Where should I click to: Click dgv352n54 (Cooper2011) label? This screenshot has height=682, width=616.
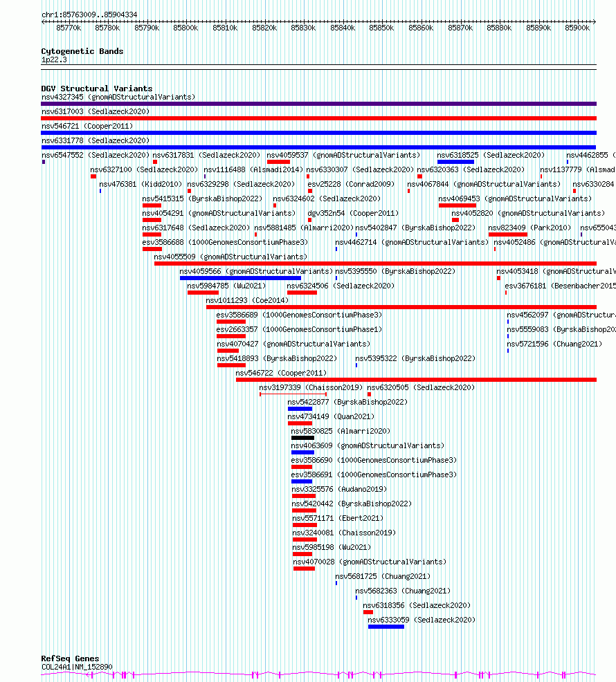coord(353,213)
